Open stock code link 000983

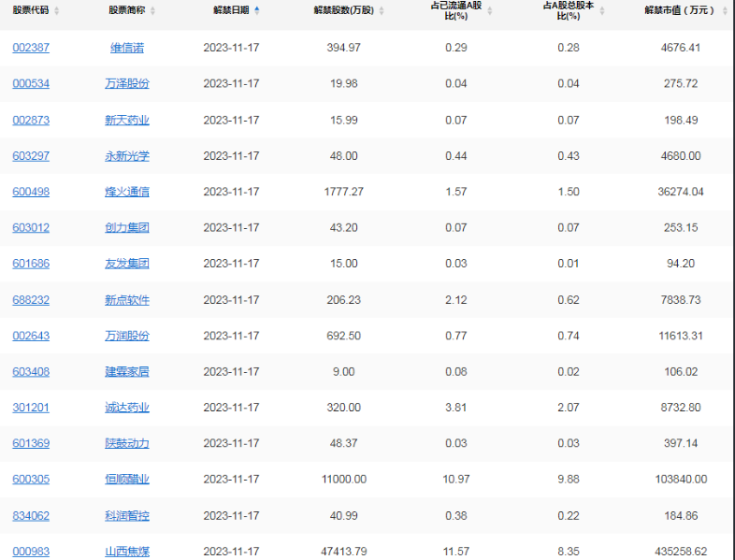coord(31,552)
